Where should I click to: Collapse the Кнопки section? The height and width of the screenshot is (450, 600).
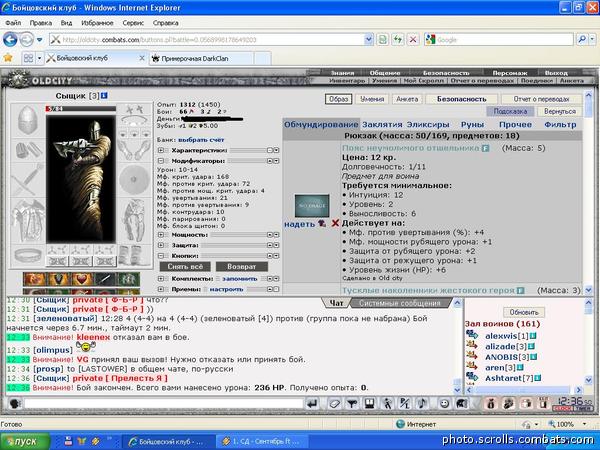coord(161,256)
